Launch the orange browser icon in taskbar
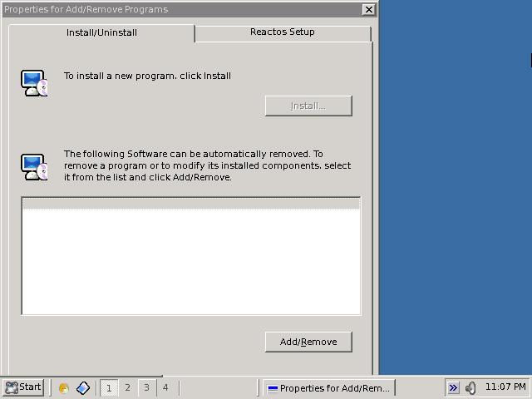532x399 pixels. click(63, 387)
